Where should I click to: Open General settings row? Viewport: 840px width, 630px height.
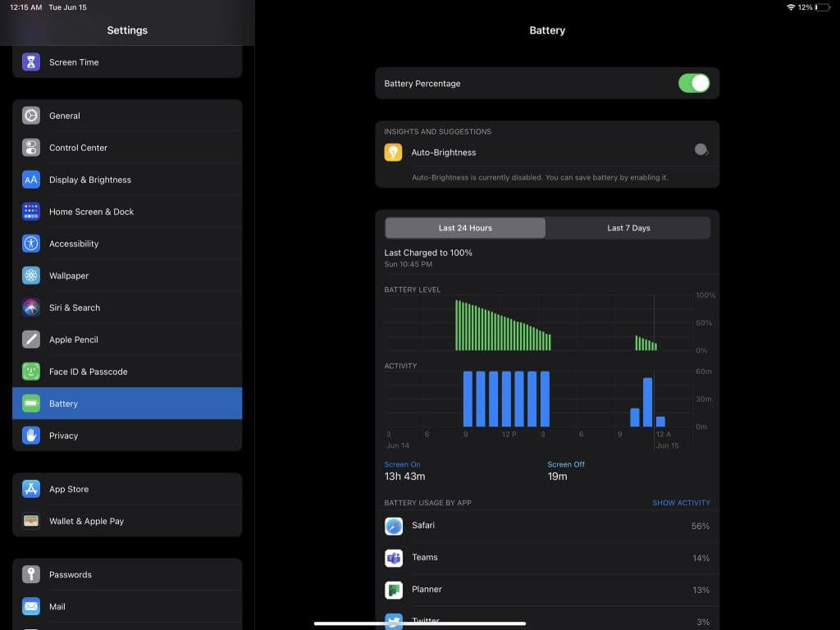127,116
